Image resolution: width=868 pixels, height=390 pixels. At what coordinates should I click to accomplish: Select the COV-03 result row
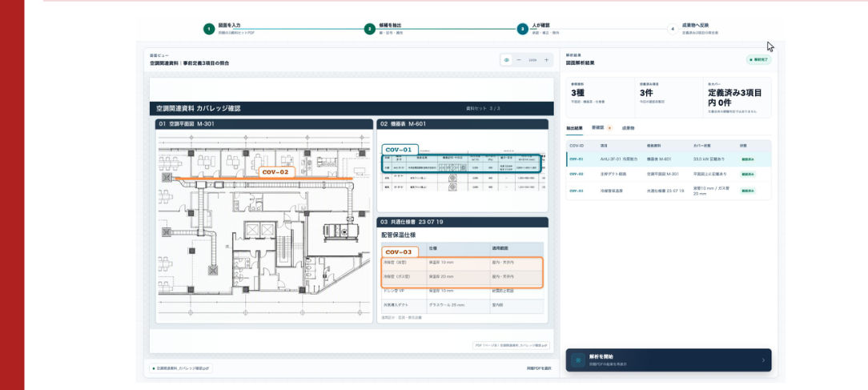(668, 191)
